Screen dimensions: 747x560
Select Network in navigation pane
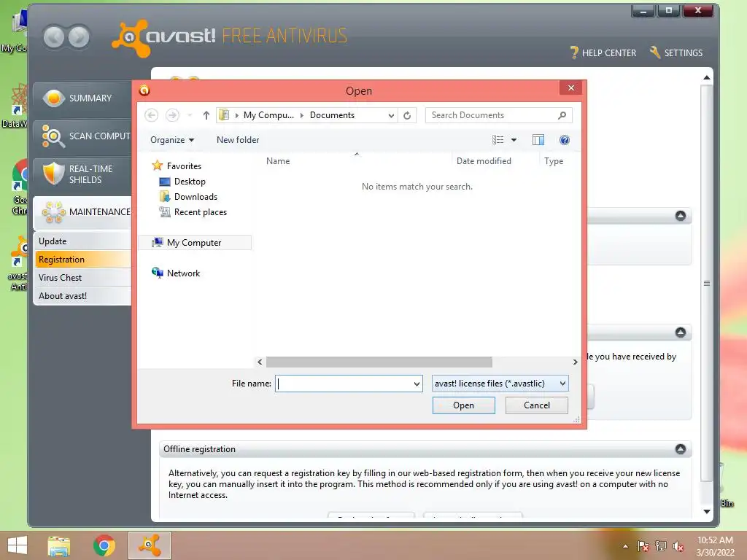(x=183, y=273)
